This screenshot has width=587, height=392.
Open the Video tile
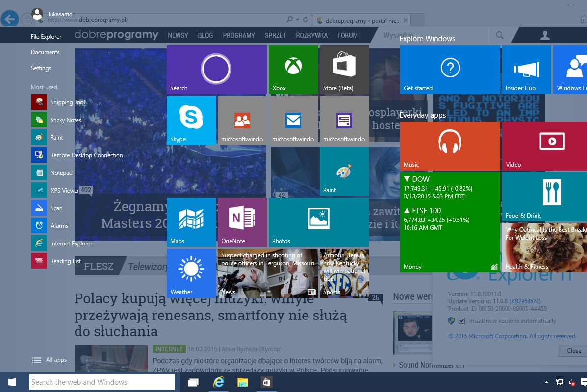(544, 146)
